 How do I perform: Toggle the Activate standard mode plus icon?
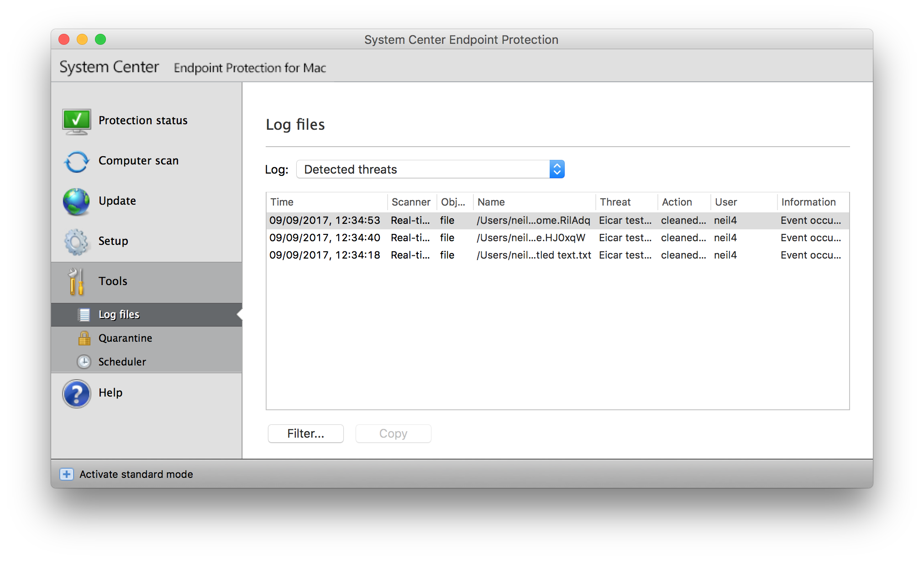[x=67, y=474]
